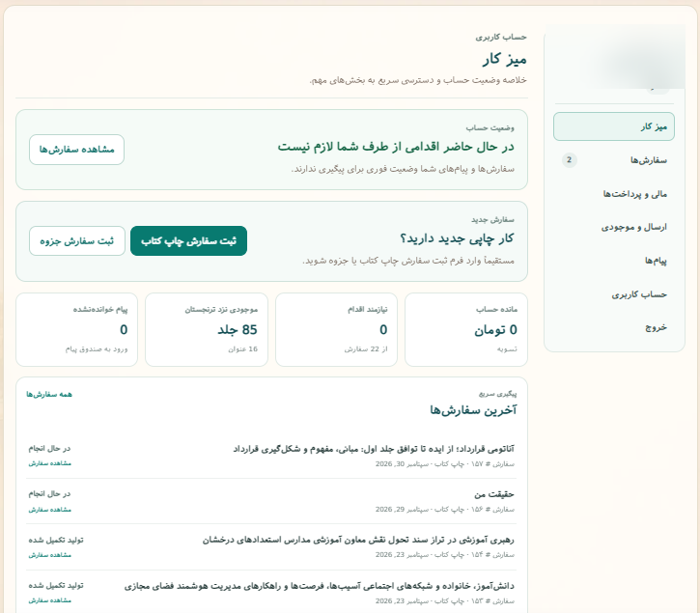Click the status در حال انجام for order ۱۵۷
The width and height of the screenshot is (700, 613).
tap(49, 448)
